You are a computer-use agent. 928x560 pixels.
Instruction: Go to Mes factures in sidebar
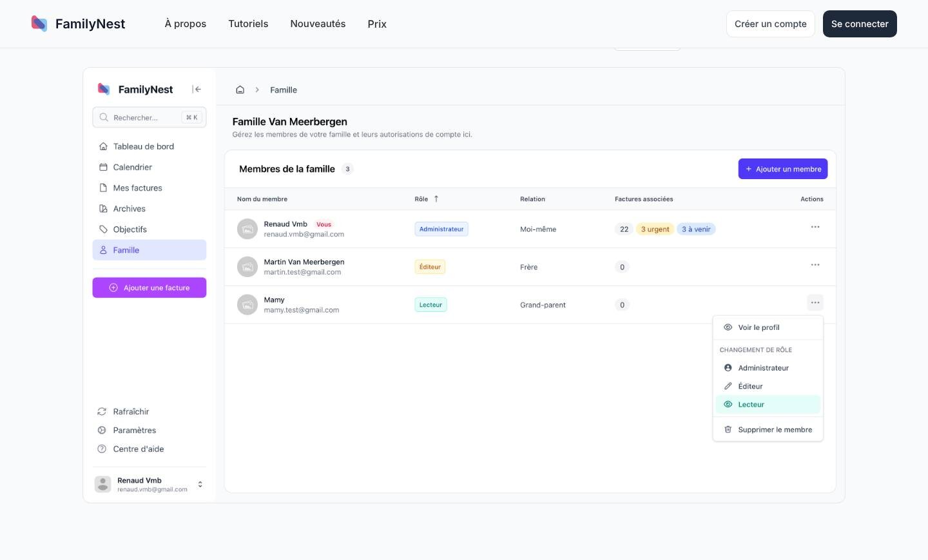coord(150,188)
